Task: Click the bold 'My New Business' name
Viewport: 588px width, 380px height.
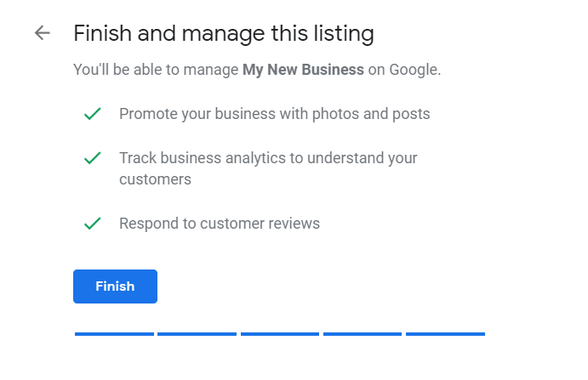Action: click(x=303, y=70)
